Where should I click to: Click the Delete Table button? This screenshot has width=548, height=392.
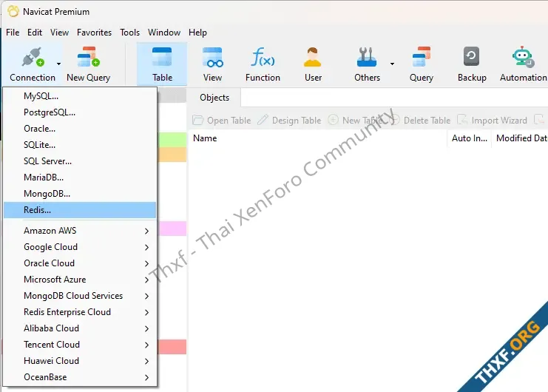419,120
